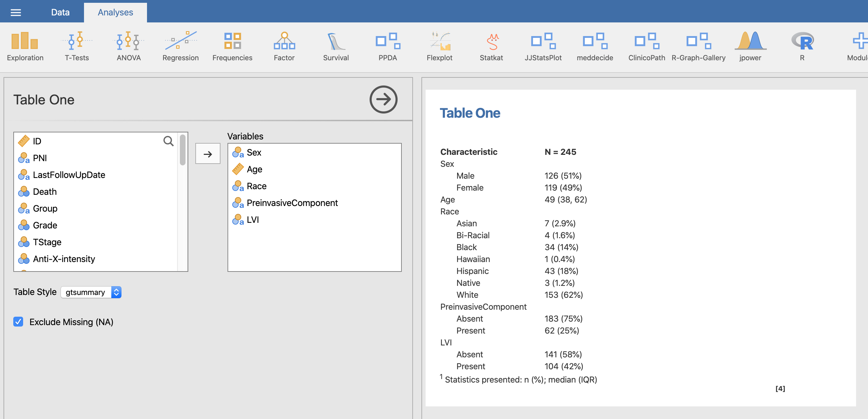Screen dimensions: 868x419
Task: Select the Sex variable in Variables box
Action: 254,152
